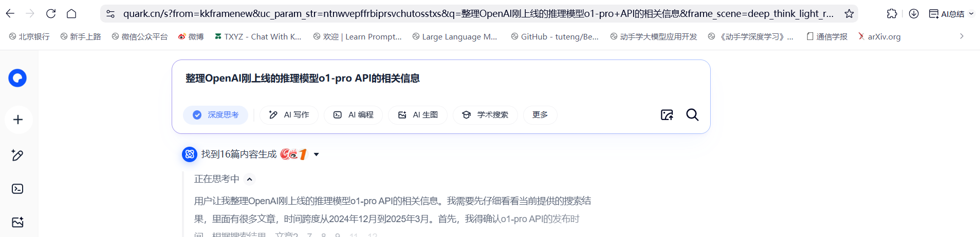The height and width of the screenshot is (237, 980).
Task: Open the arXiv.org bookmark
Action: tap(879, 36)
